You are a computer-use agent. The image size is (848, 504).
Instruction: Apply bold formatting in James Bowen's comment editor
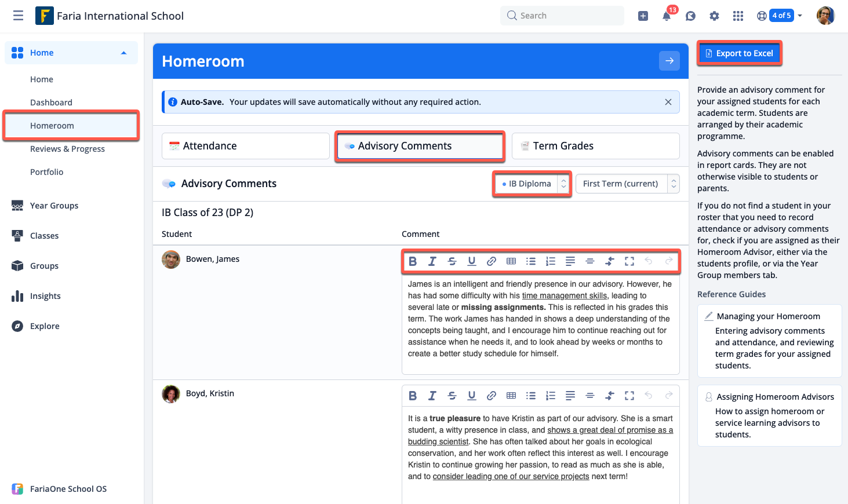412,261
